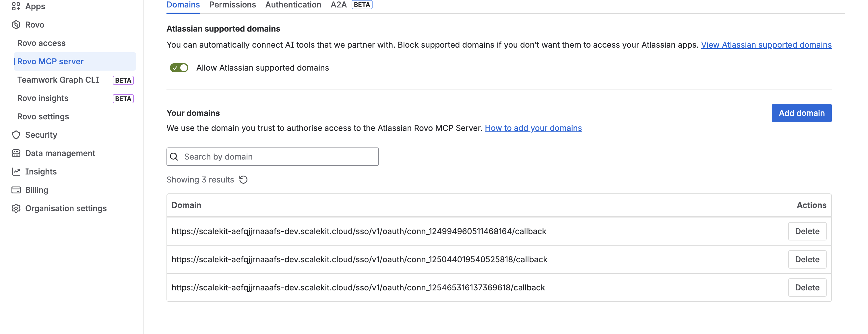Screen dimensions: 868x334
Task: Click the conn_125044019540525818 callback URL text
Action: [360, 259]
